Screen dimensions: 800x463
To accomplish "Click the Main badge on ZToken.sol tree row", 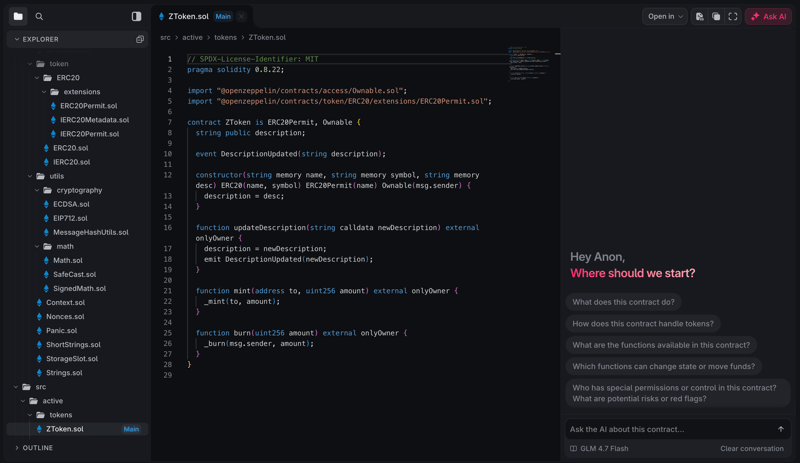I will (131, 429).
